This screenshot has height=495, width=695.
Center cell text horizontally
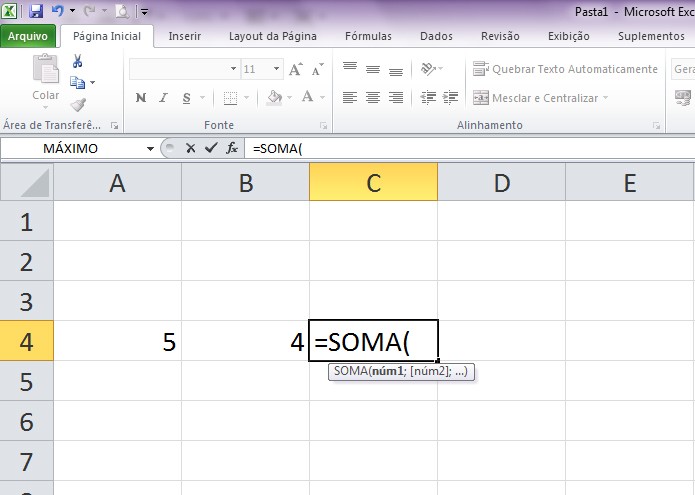[373, 97]
